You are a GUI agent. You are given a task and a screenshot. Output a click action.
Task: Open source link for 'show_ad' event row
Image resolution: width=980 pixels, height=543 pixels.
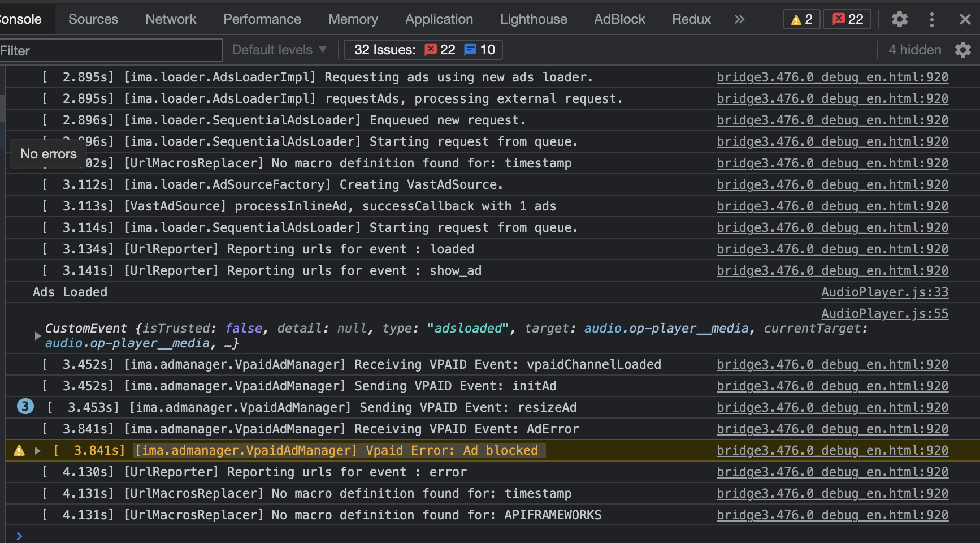point(832,270)
